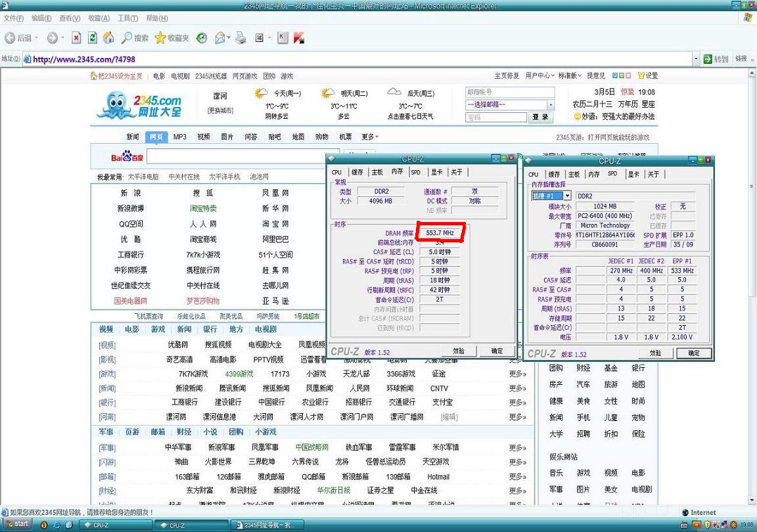Expand the 更多 search category dropdown
This screenshot has width=757, height=532.
tap(369, 137)
